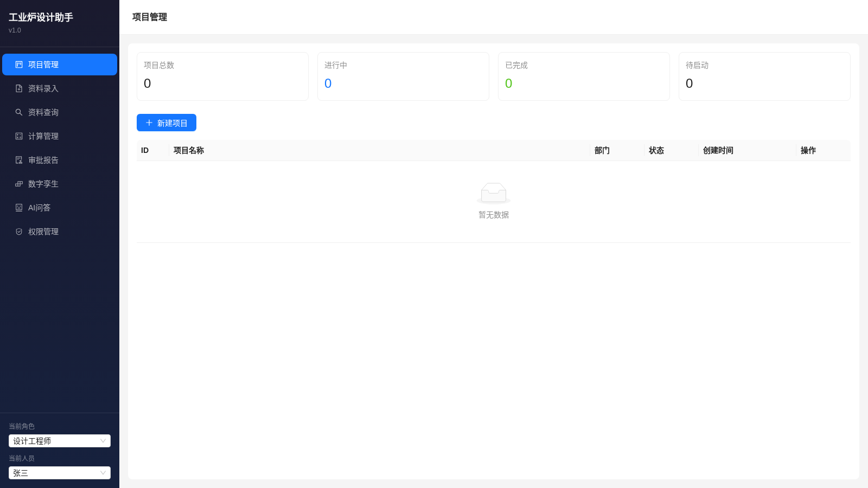The height and width of the screenshot is (488, 868).
Task: Click the 项目总数 statistics card
Action: 222,76
